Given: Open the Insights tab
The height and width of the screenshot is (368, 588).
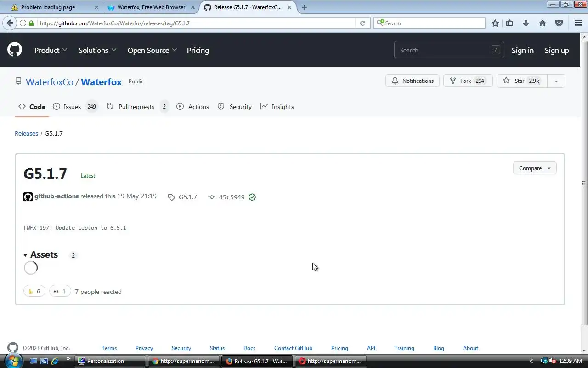Looking at the screenshot, I should tap(277, 106).
